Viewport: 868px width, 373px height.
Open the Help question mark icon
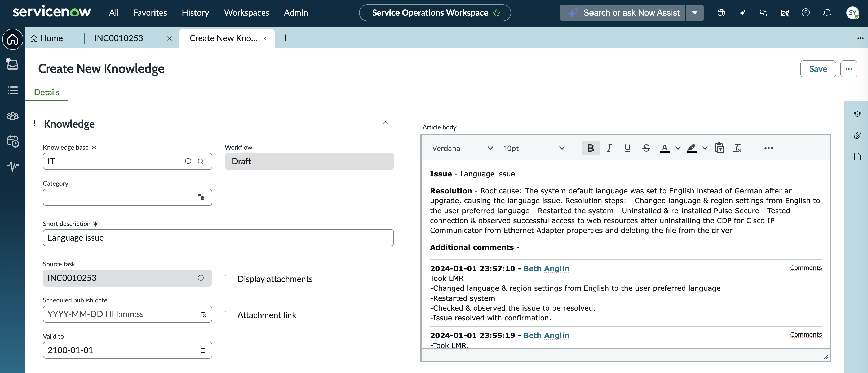pyautogui.click(x=806, y=13)
